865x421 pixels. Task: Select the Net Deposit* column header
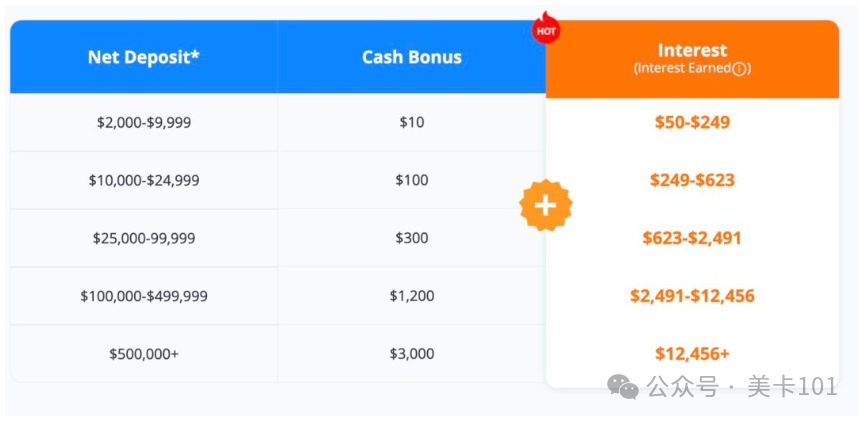[x=143, y=57]
